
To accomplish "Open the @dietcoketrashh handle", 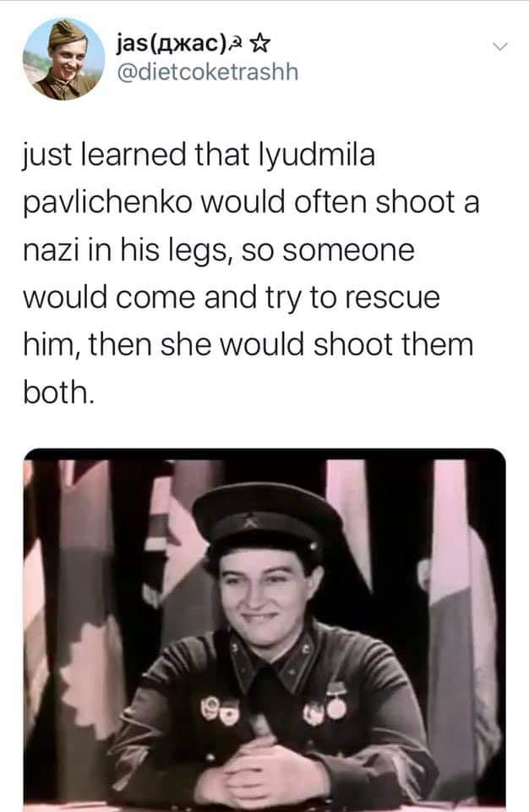I will point(208,72).
